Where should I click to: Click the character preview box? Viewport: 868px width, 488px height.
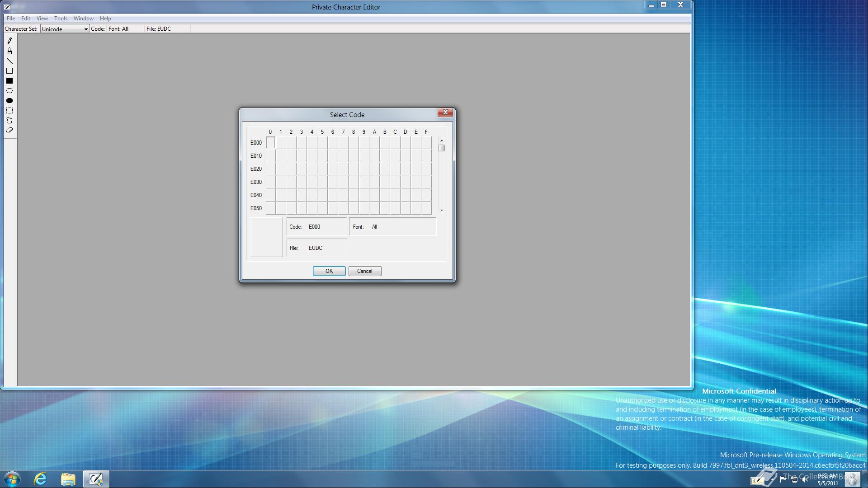[x=266, y=237]
